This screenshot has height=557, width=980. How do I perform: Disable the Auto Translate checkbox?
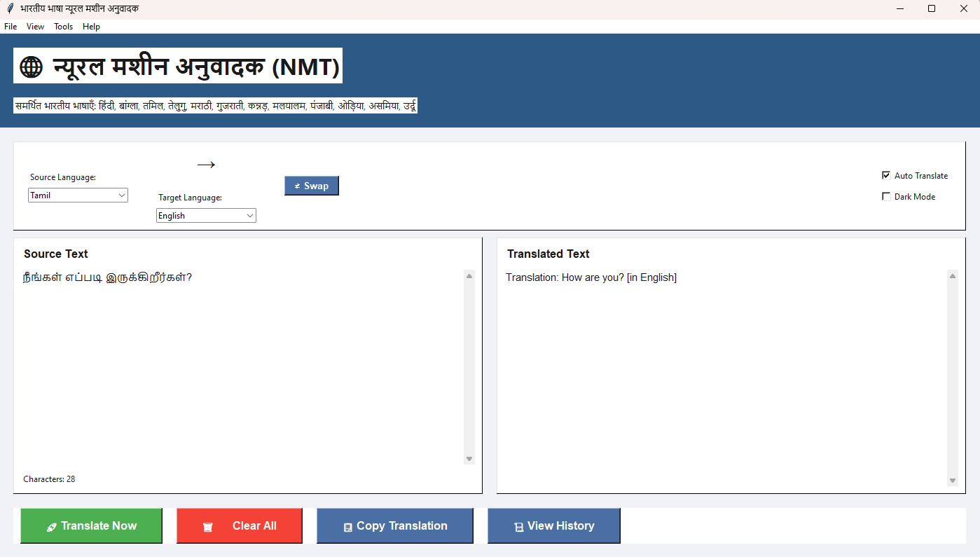point(886,176)
